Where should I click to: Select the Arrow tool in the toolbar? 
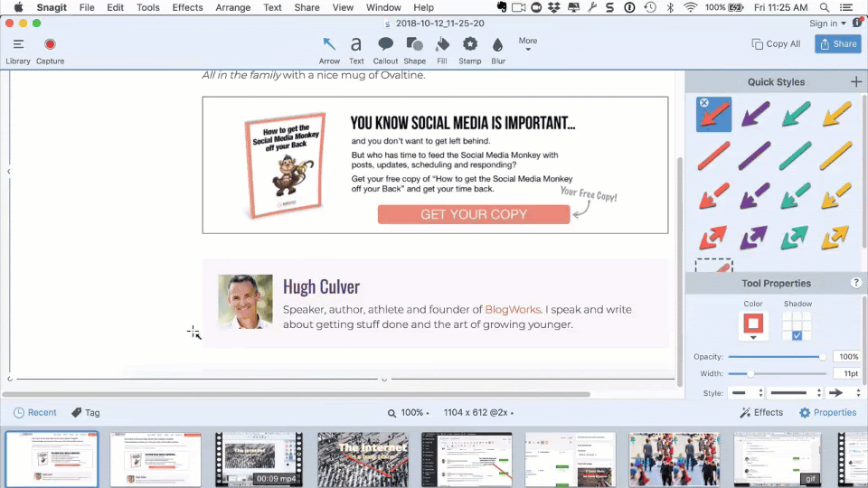click(x=329, y=51)
